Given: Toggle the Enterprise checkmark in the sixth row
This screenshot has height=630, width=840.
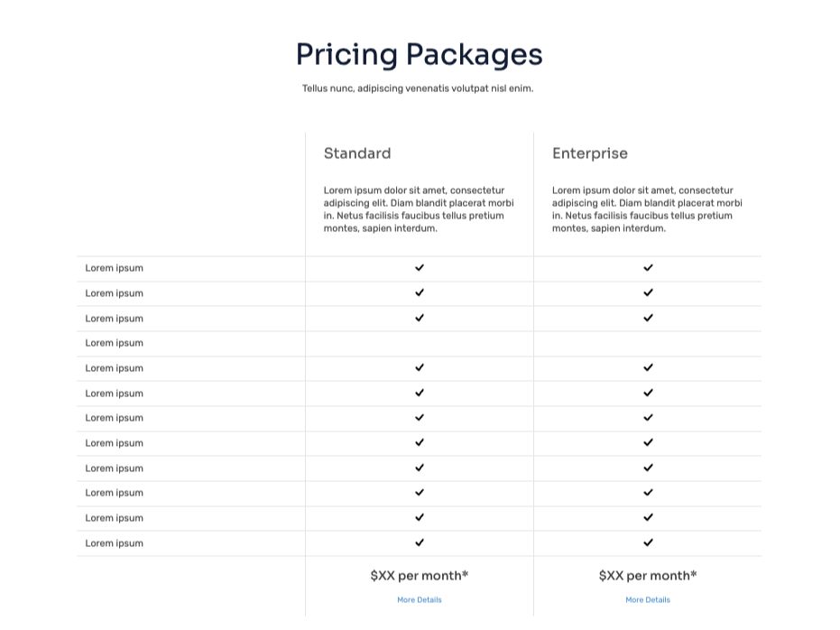Looking at the screenshot, I should [648, 393].
